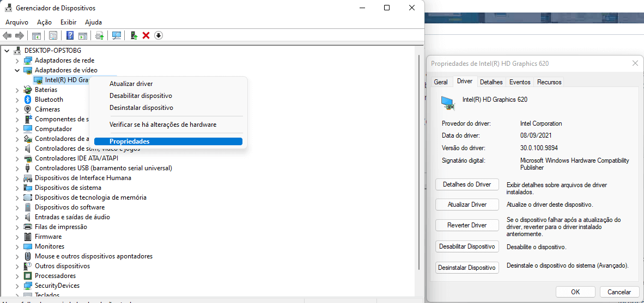Click the back arrow in Device Manager toolbar
Screen dimensions: 644x303
tap(7, 36)
